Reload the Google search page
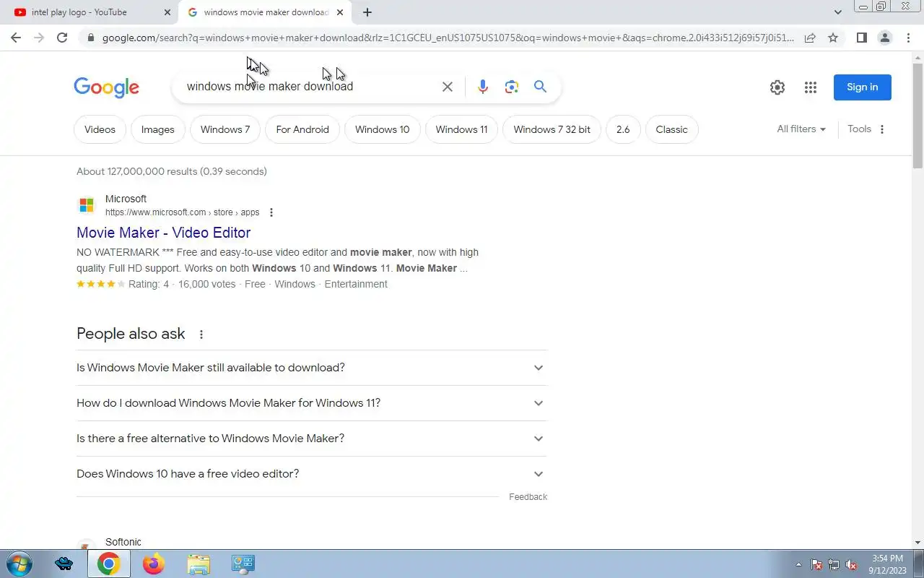Screen dimensions: 924x578 62,38
